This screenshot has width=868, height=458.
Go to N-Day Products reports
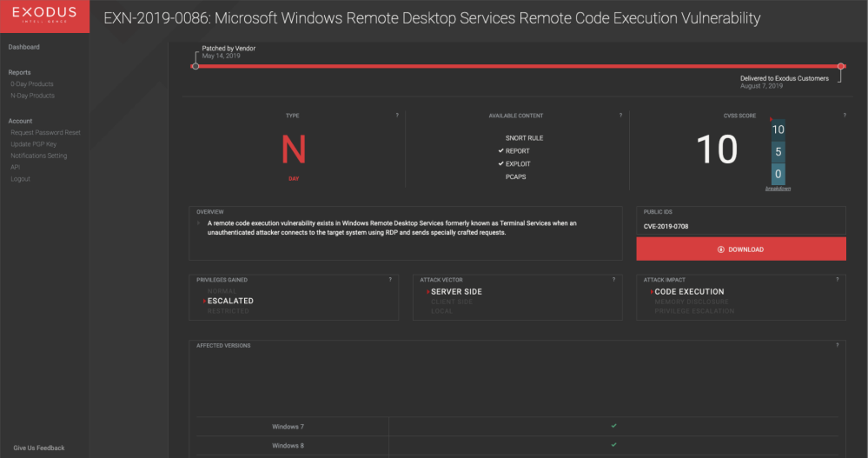[x=32, y=96]
